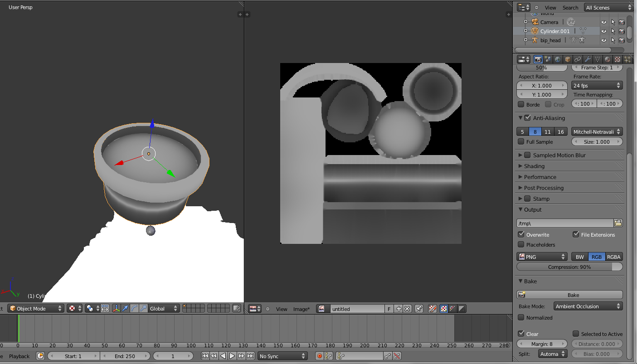Select the color-only channels display icon
This screenshot has width=637, height=364.
coord(443,309)
